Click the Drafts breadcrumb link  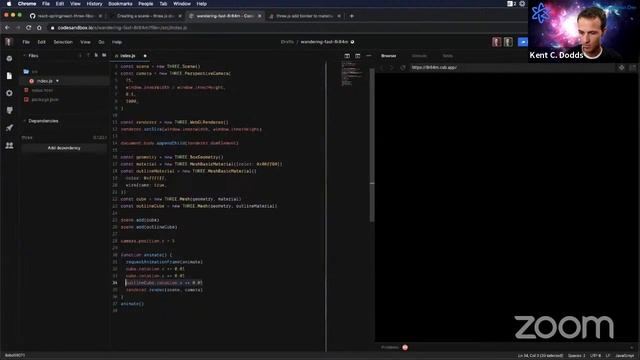(x=287, y=42)
